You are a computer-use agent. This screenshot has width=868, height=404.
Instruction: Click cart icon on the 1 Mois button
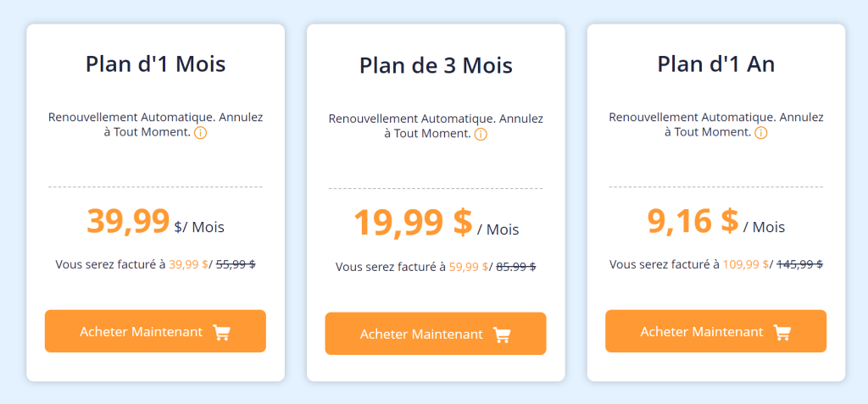click(x=221, y=332)
